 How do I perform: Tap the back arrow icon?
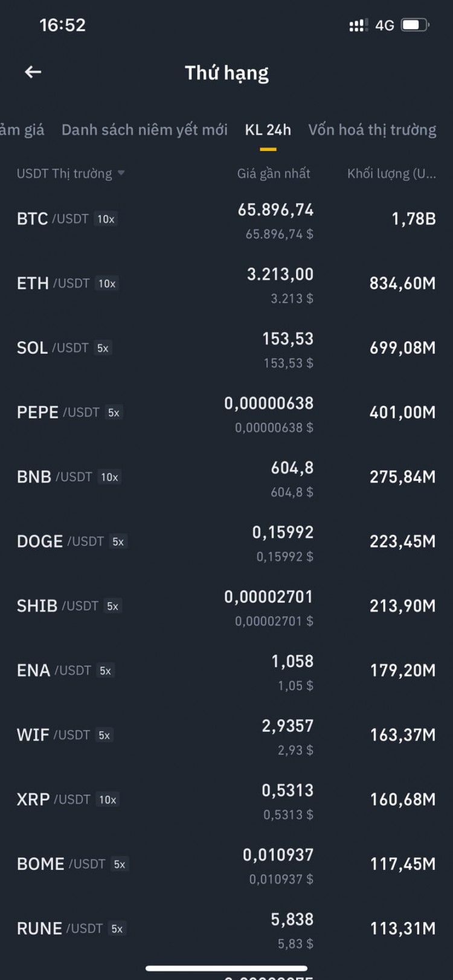pyautogui.click(x=33, y=72)
